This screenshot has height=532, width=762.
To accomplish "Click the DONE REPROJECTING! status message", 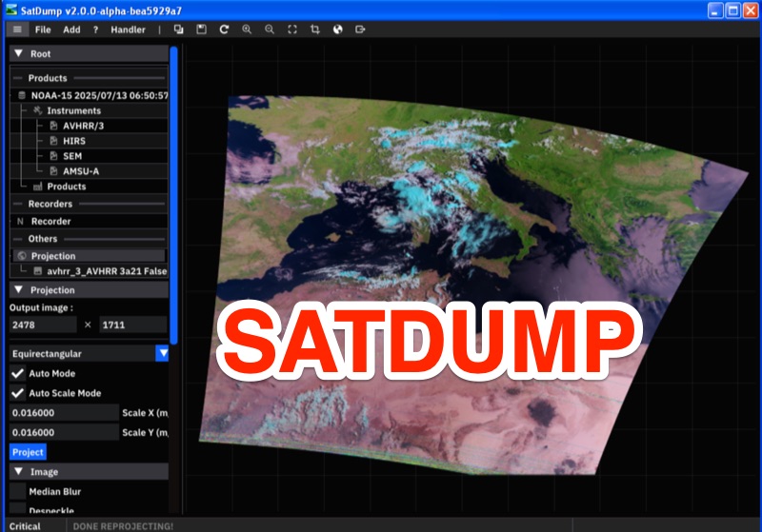I will point(123,526).
